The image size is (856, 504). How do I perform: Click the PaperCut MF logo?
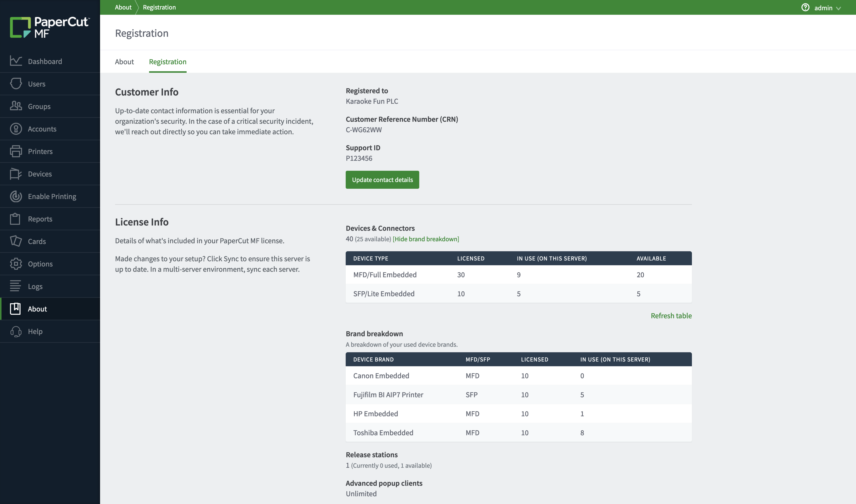coord(50,27)
